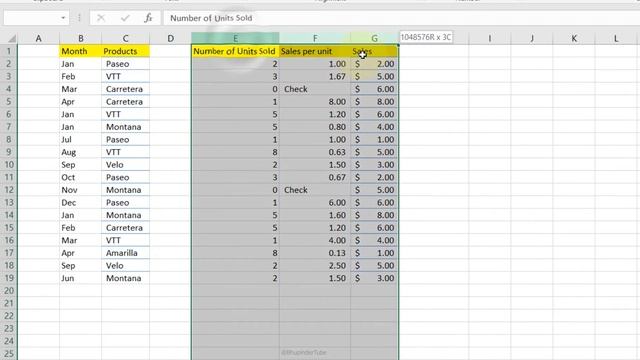
Task: Click the Insert Function fx icon
Action: pyautogui.click(x=148, y=18)
